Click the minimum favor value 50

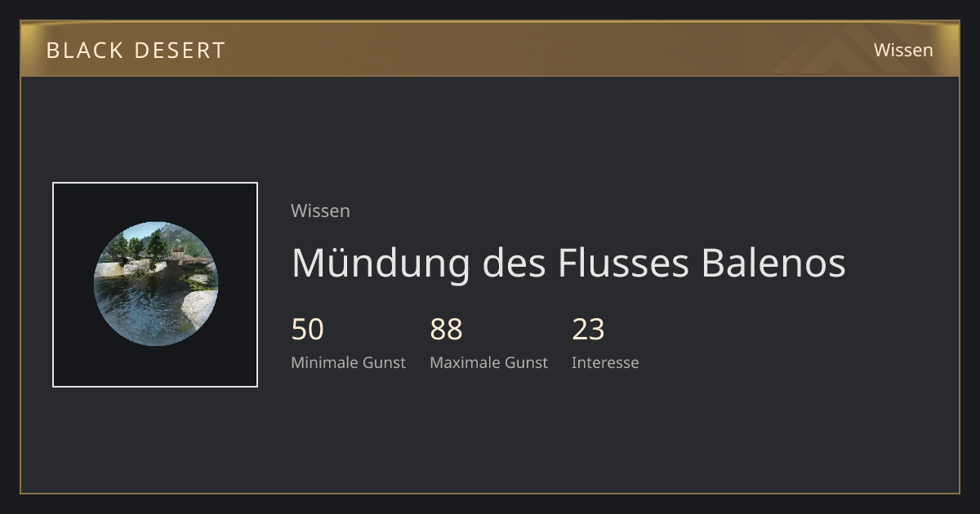308,330
